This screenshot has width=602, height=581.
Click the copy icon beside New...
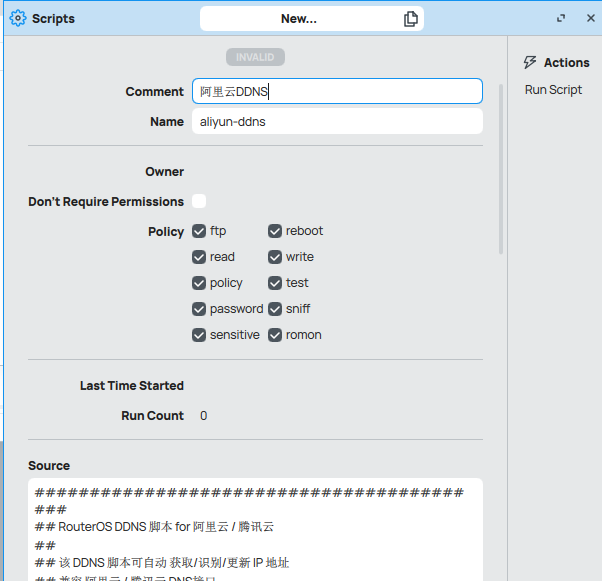(x=410, y=18)
